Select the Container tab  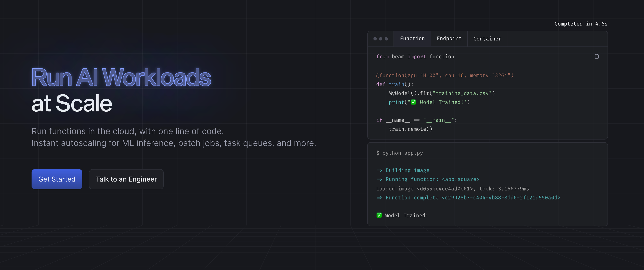(487, 39)
